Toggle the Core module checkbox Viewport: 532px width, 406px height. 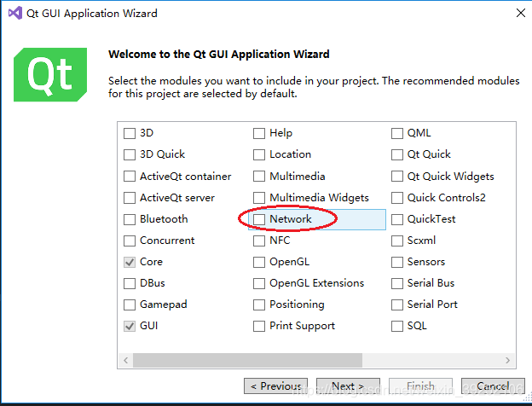click(130, 263)
